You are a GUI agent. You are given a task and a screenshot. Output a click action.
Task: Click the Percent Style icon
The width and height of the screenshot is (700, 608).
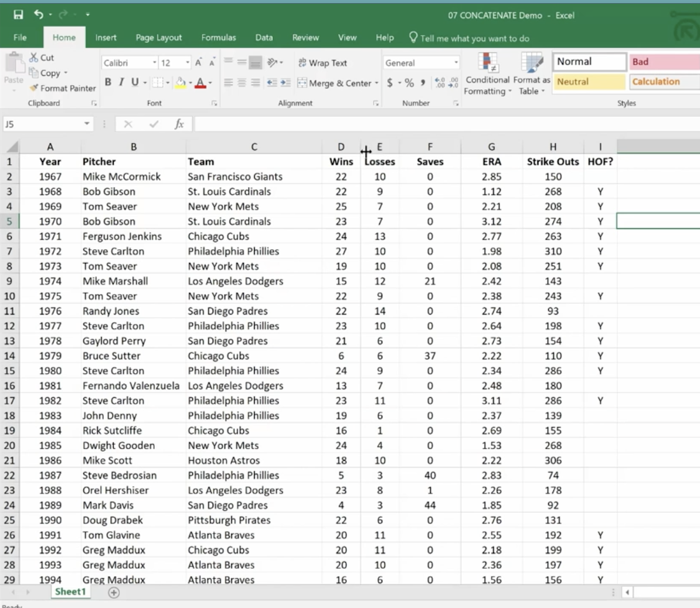[x=408, y=83]
